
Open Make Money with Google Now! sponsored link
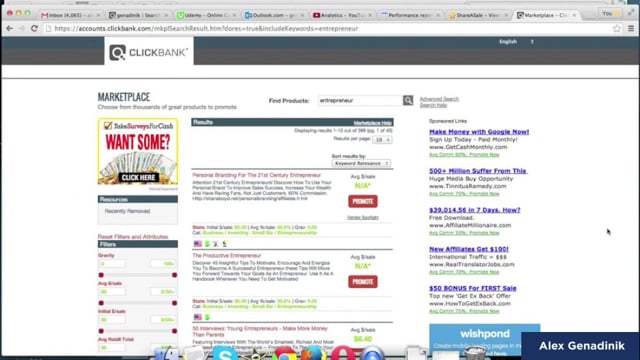coord(479,132)
